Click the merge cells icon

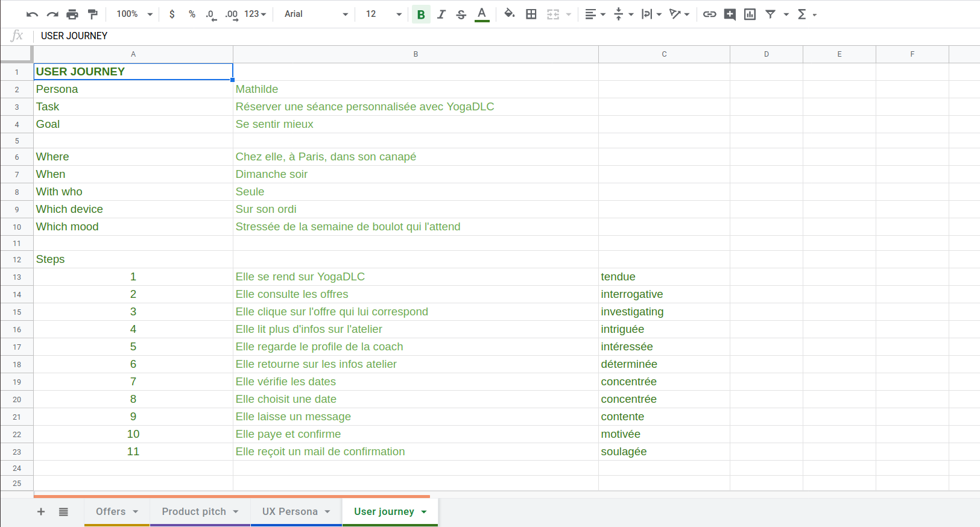tap(553, 14)
